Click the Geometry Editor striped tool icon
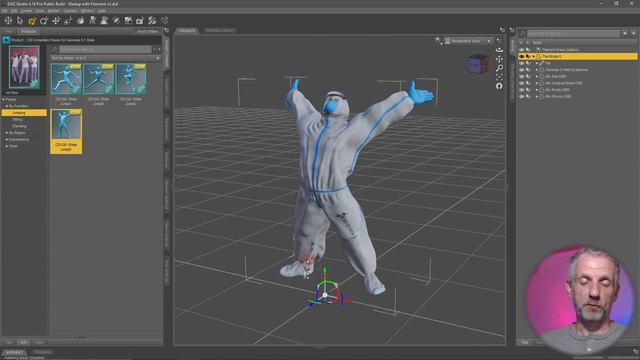 [x=152, y=20]
